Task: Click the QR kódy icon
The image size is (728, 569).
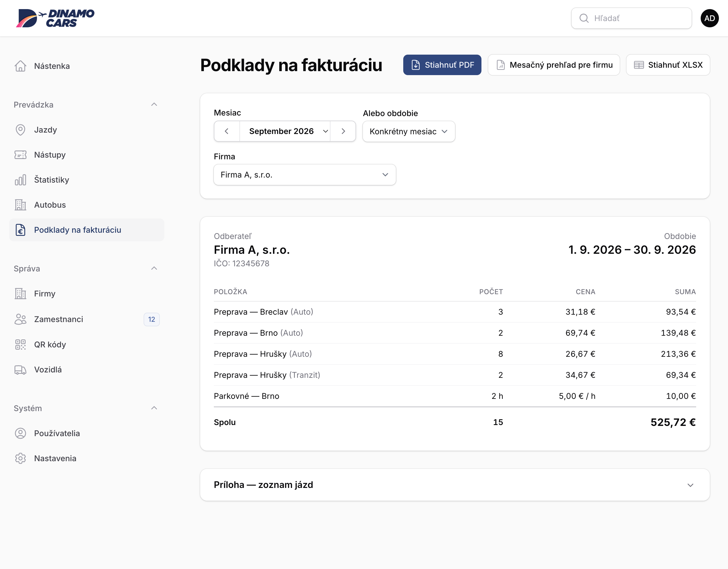Action: tap(20, 345)
